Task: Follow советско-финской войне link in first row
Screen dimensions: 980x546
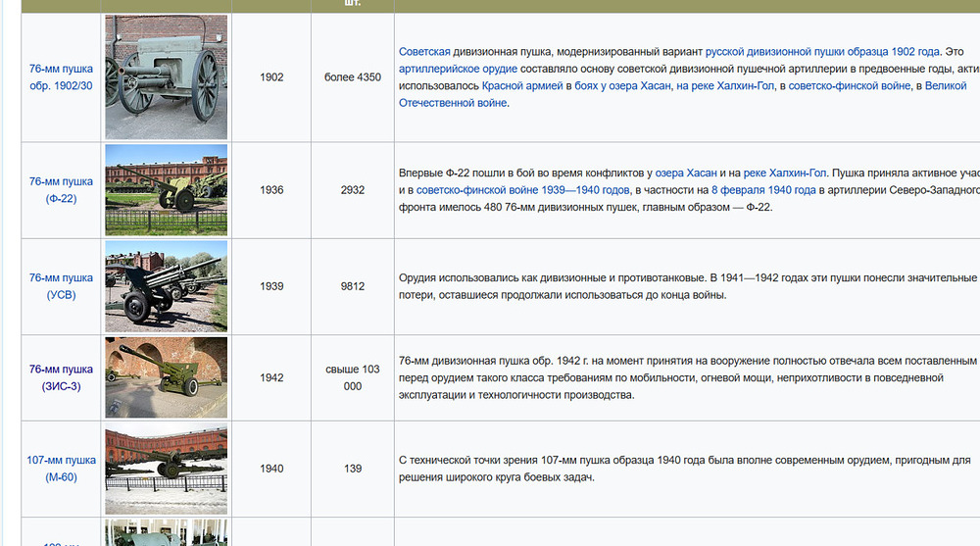Action: tap(850, 85)
